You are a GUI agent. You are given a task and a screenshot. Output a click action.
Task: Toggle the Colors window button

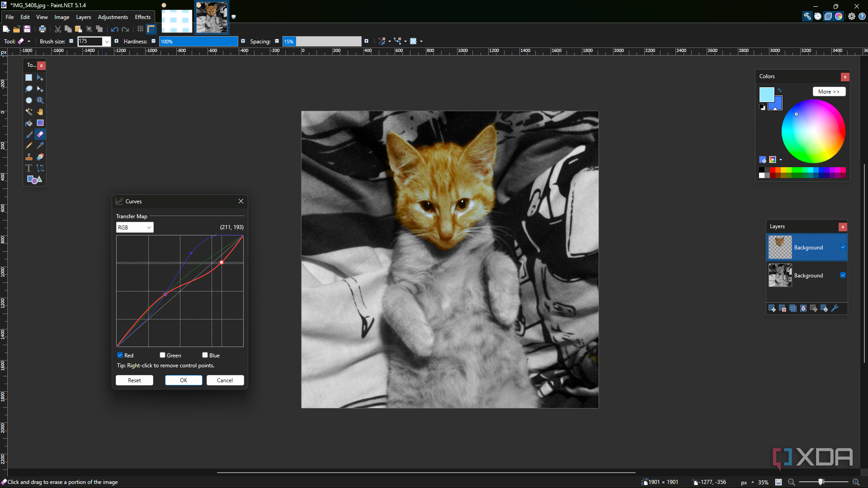(x=839, y=16)
